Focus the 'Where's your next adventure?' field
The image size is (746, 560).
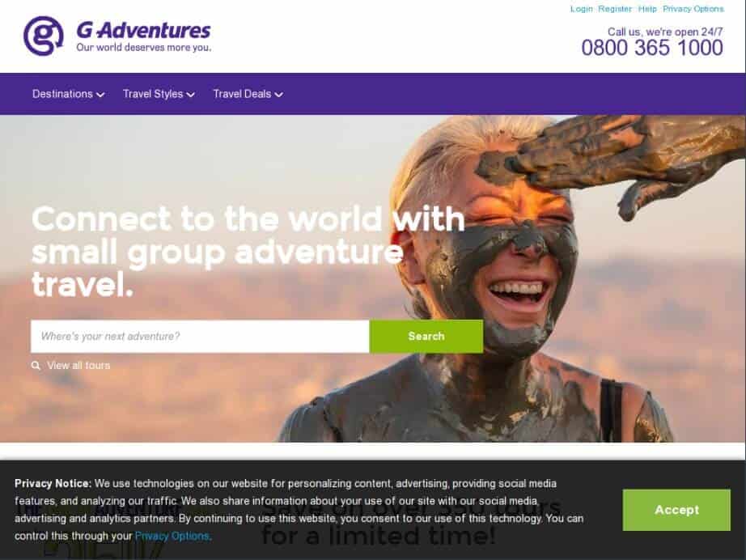[200, 337]
